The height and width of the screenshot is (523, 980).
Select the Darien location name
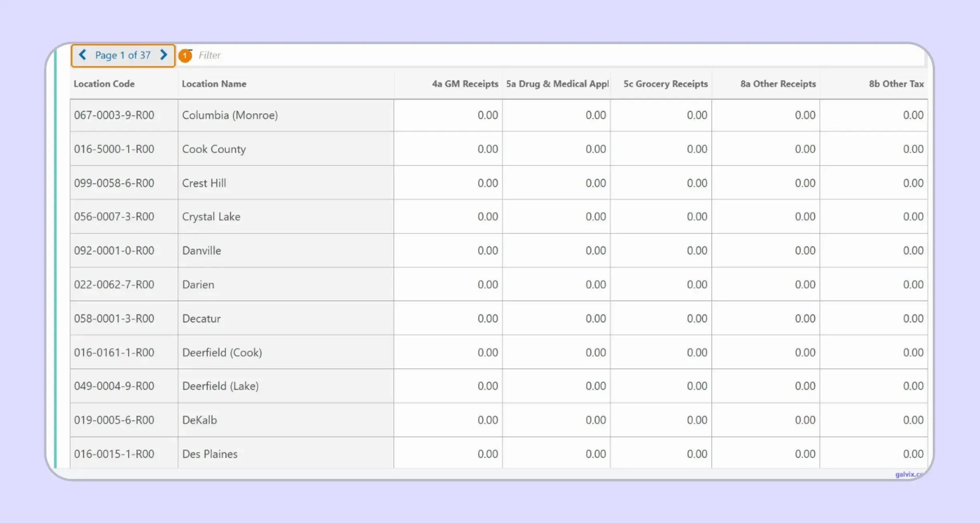198,285
